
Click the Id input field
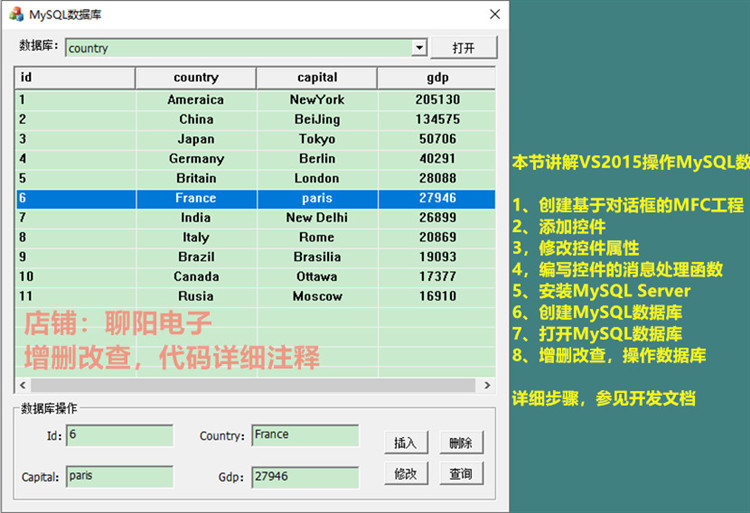120,435
